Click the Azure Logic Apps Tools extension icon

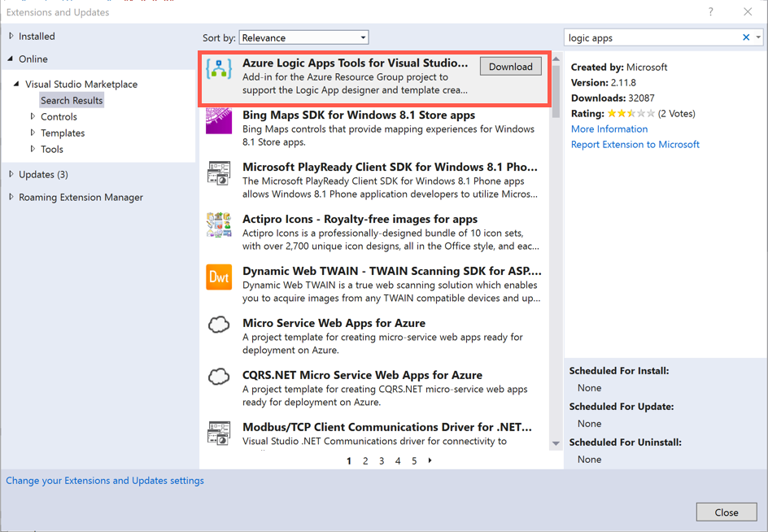[x=219, y=68]
